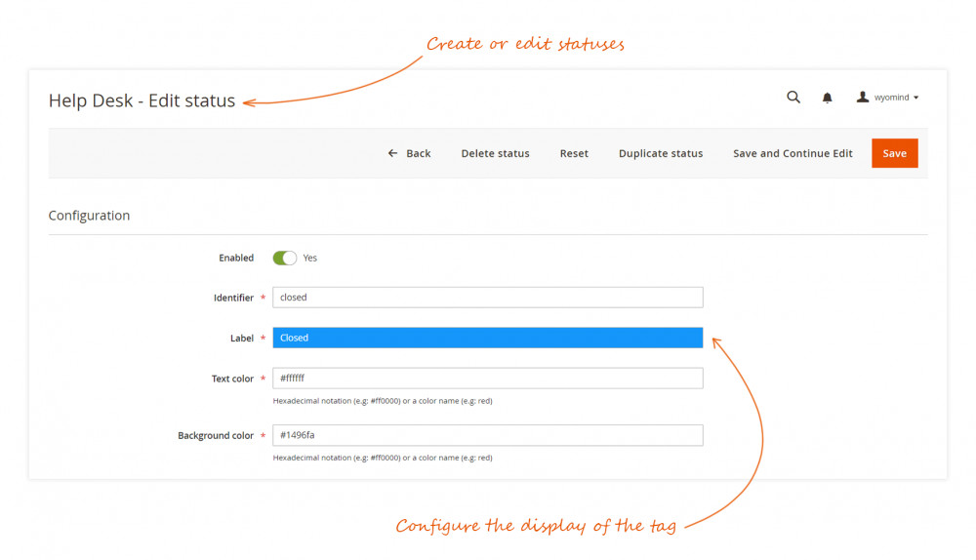The width and height of the screenshot is (976, 560).
Task: Click the user account avatar icon
Action: click(863, 98)
